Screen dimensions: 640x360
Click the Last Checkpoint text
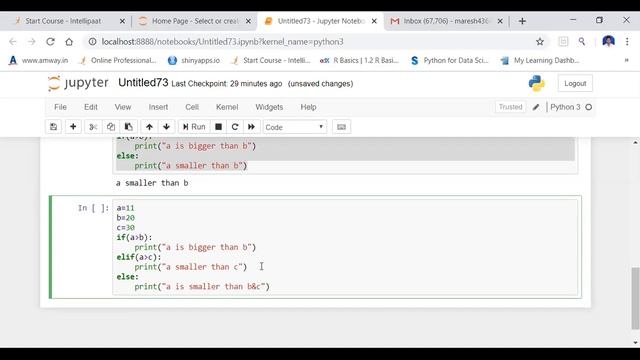coord(227,84)
